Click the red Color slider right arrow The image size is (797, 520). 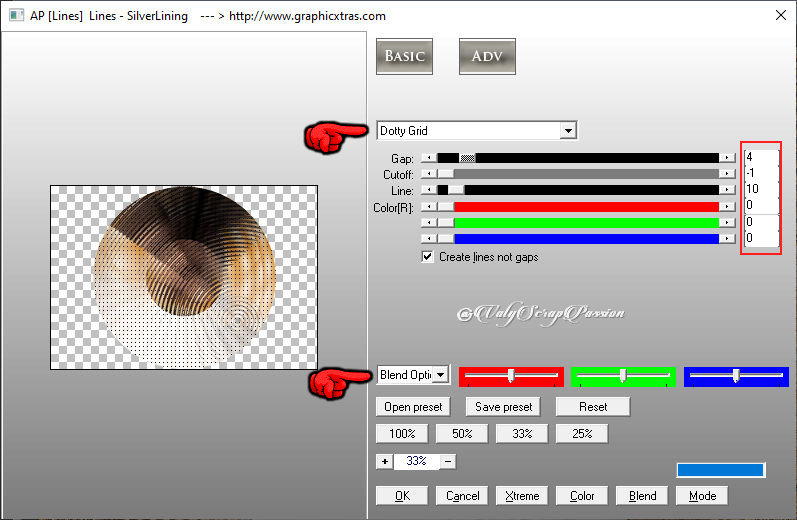727,206
